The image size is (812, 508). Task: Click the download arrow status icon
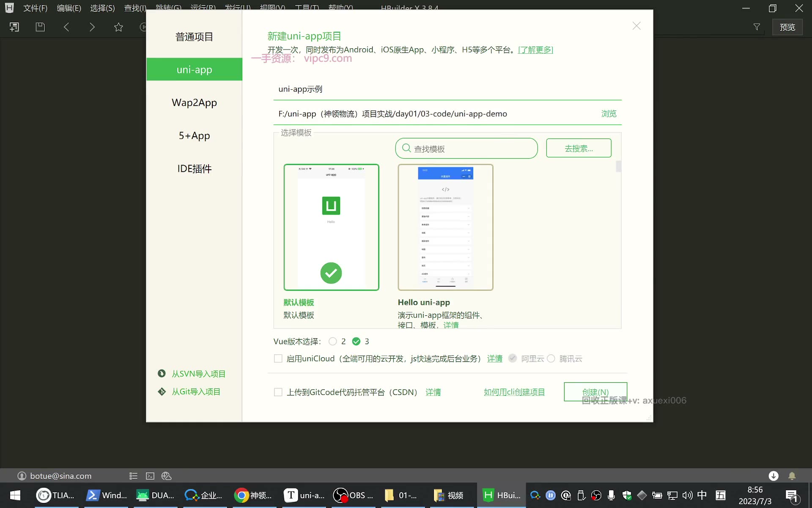coord(774,476)
